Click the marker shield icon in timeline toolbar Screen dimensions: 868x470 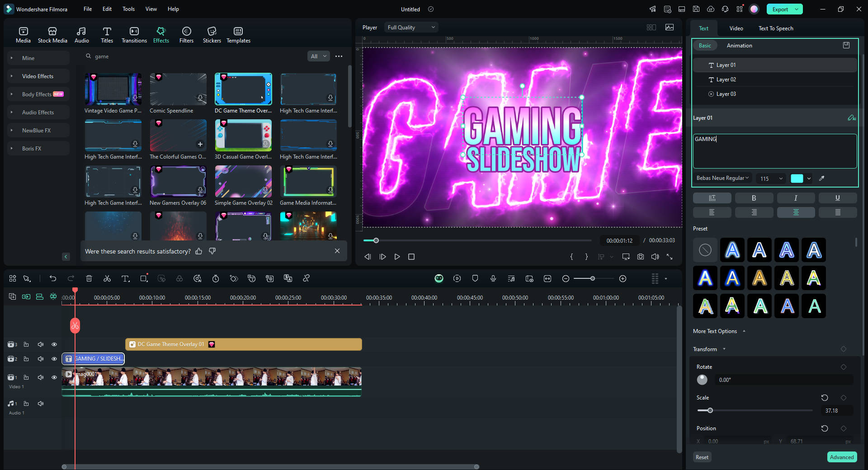click(475, 278)
